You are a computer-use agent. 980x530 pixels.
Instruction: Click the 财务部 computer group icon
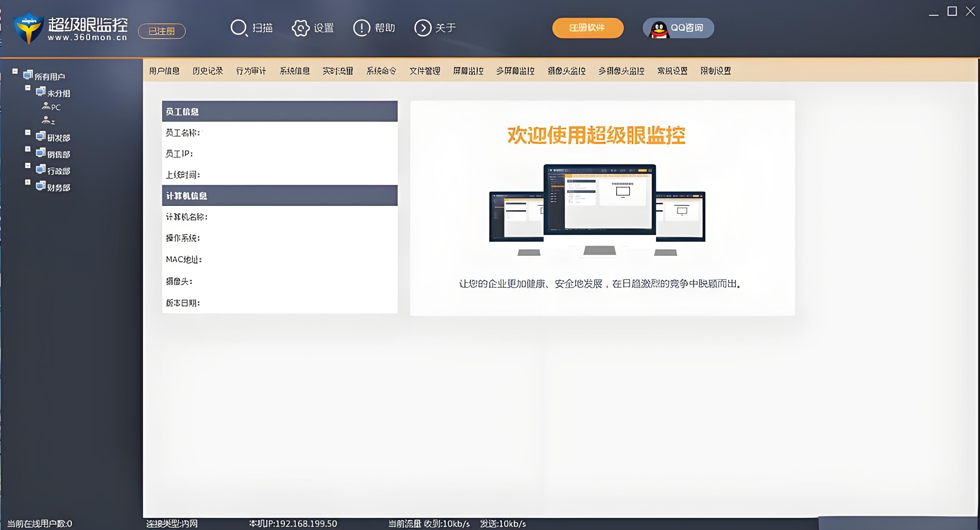pos(41,186)
